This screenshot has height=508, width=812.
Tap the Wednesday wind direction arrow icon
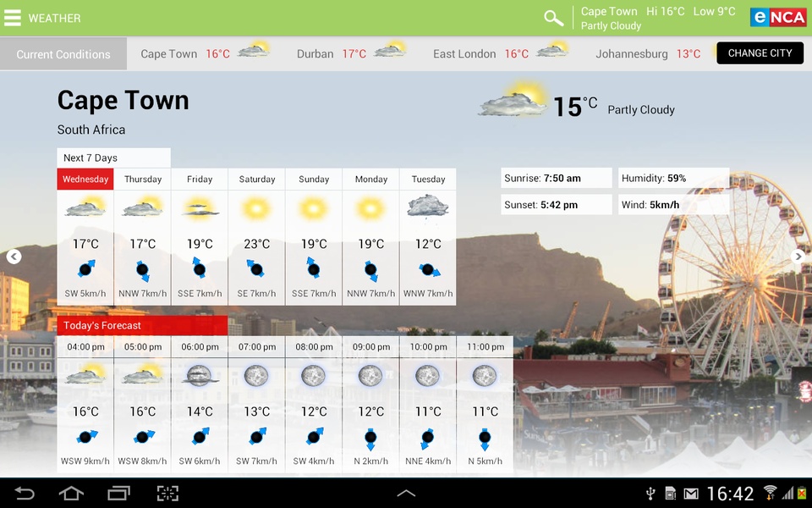point(86,268)
